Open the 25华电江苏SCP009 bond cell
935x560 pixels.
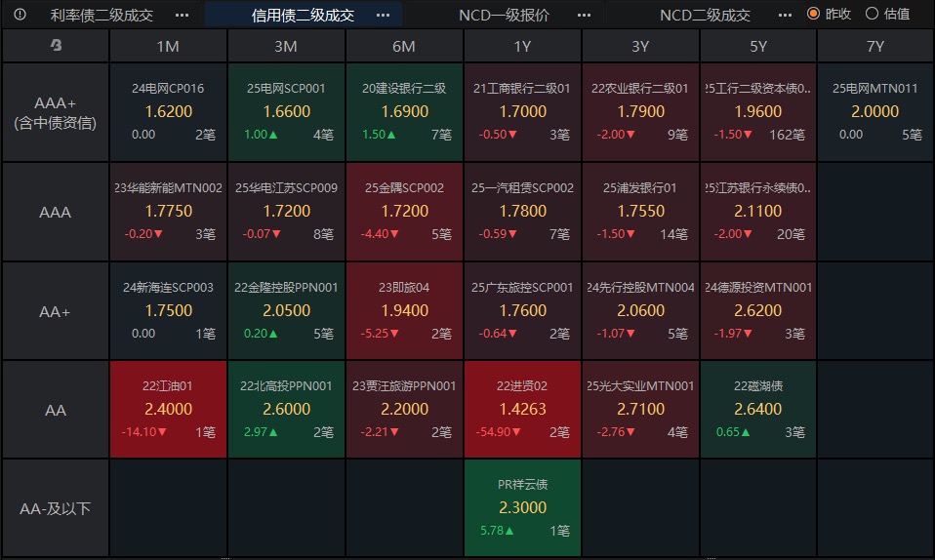(286, 212)
